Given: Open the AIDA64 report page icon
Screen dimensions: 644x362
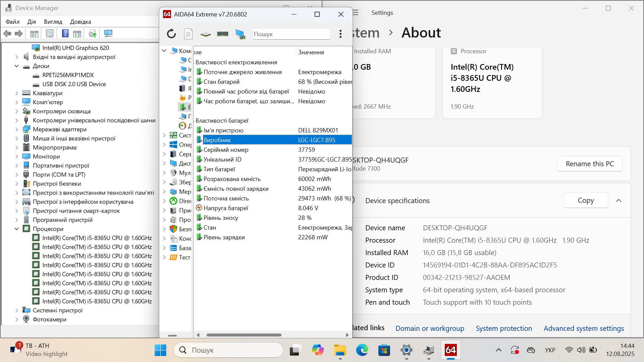Looking at the screenshot, I should [x=188, y=34].
